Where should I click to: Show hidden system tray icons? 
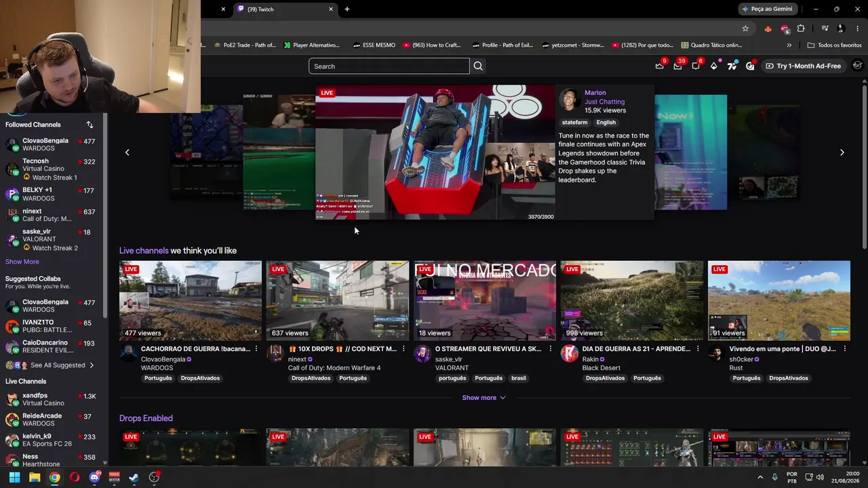coord(760,477)
